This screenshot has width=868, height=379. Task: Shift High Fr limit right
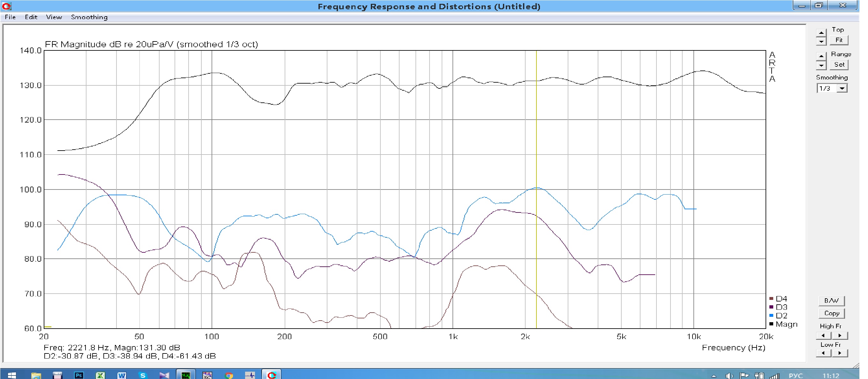839,336
